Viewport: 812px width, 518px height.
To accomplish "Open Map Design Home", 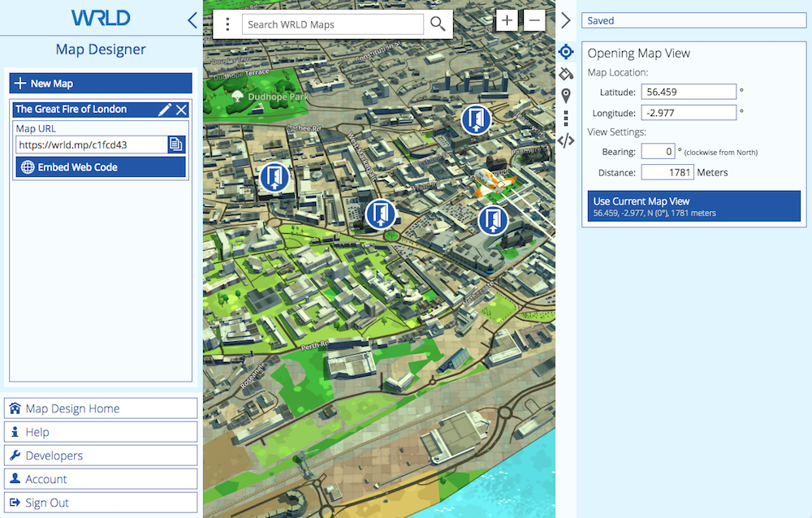I will [x=101, y=408].
